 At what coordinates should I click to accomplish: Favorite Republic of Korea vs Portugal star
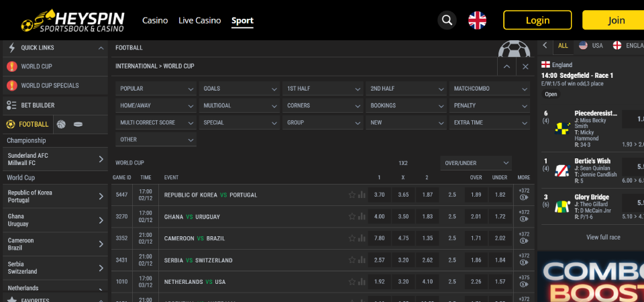tap(352, 195)
